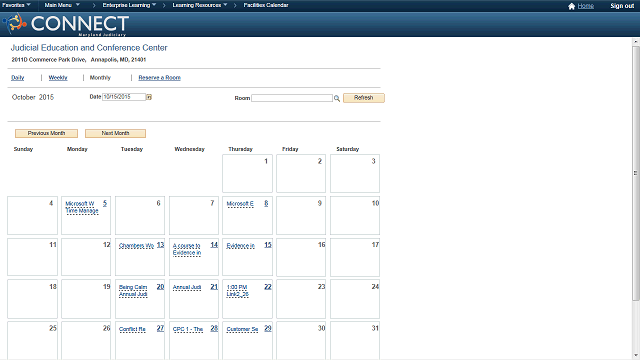Viewport: 640px width, 360px height.
Task: Open the day 8 link
Action: click(x=266, y=203)
